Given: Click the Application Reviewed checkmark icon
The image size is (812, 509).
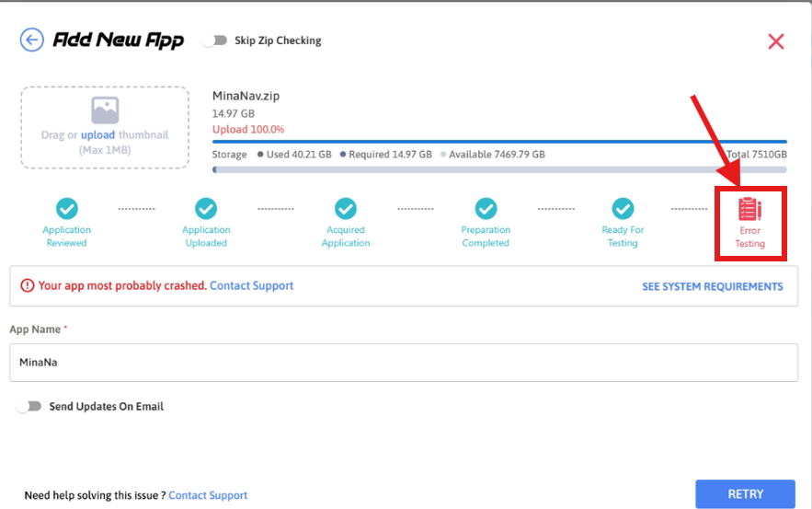Looking at the screenshot, I should point(66,209).
